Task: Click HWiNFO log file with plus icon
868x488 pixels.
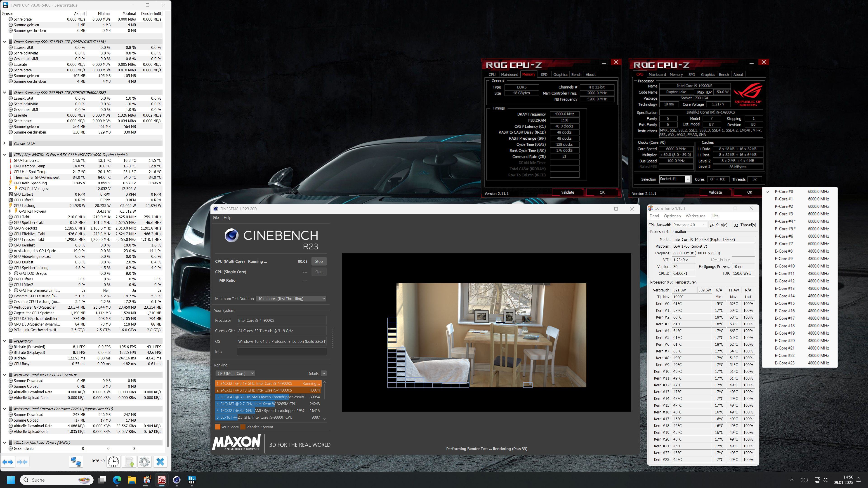Action: point(129,461)
